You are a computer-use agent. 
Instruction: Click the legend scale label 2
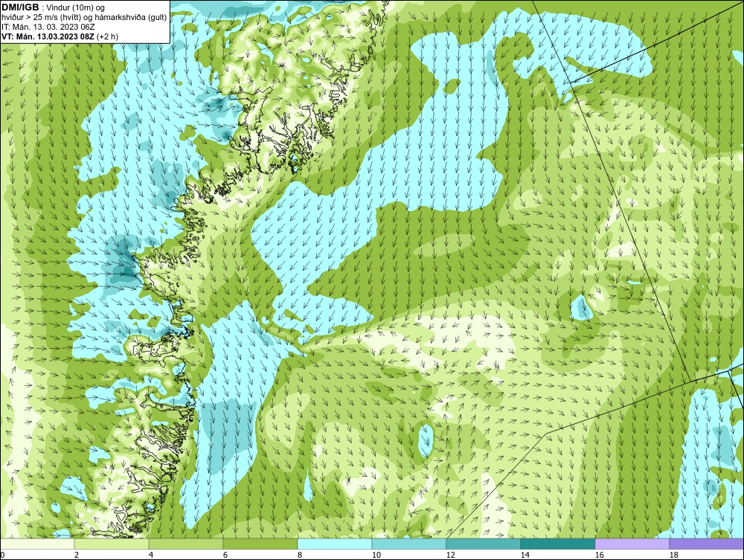[77, 555]
